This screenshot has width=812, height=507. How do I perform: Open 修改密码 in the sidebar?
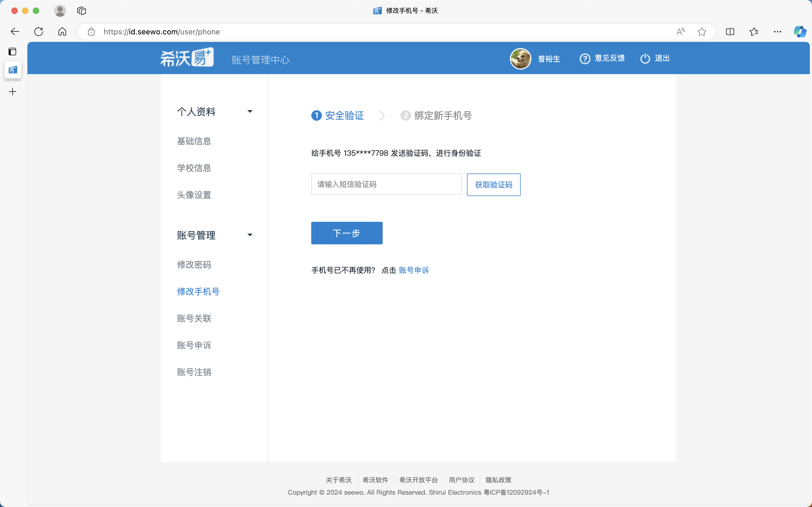tap(194, 265)
